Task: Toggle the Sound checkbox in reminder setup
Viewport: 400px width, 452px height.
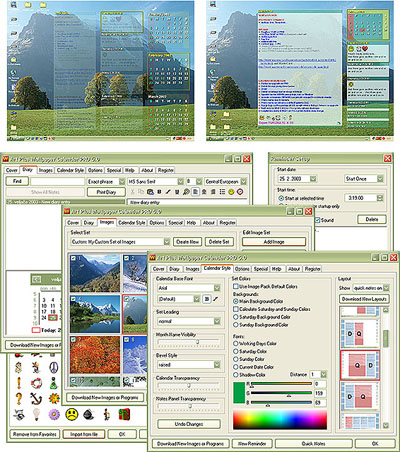Action: 318,220
